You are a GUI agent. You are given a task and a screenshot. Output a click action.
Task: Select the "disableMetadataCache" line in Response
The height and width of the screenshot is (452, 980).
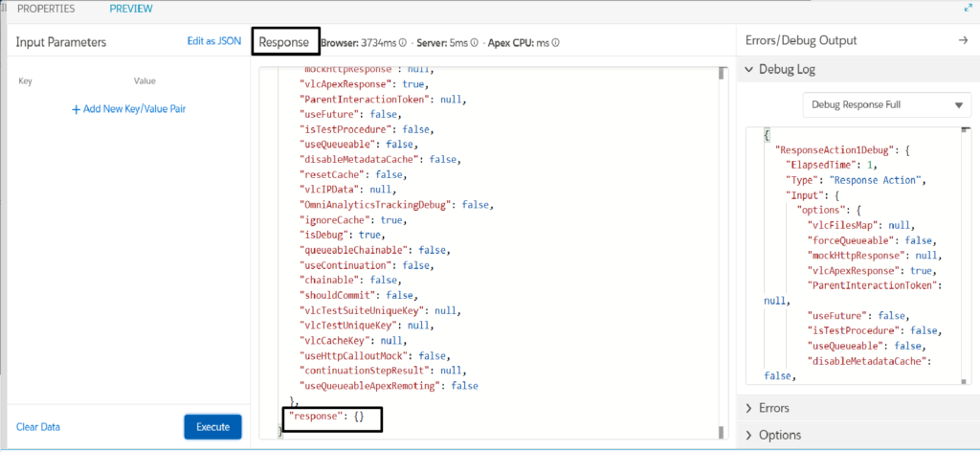pyautogui.click(x=380, y=159)
